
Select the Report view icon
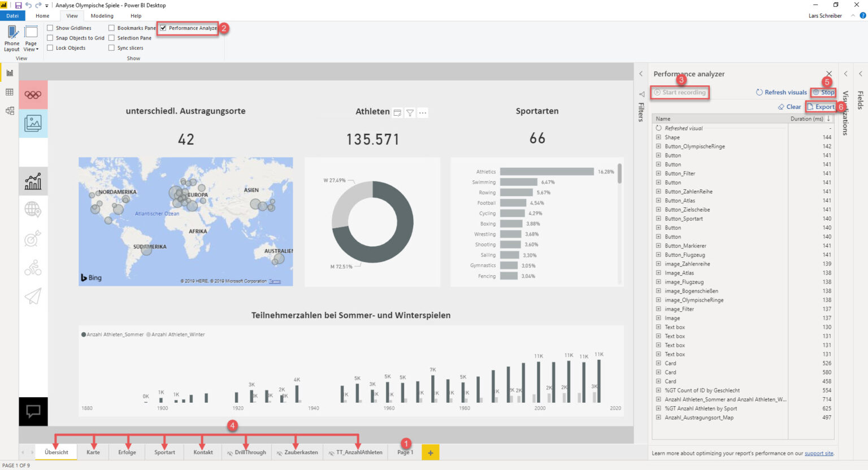click(10, 72)
